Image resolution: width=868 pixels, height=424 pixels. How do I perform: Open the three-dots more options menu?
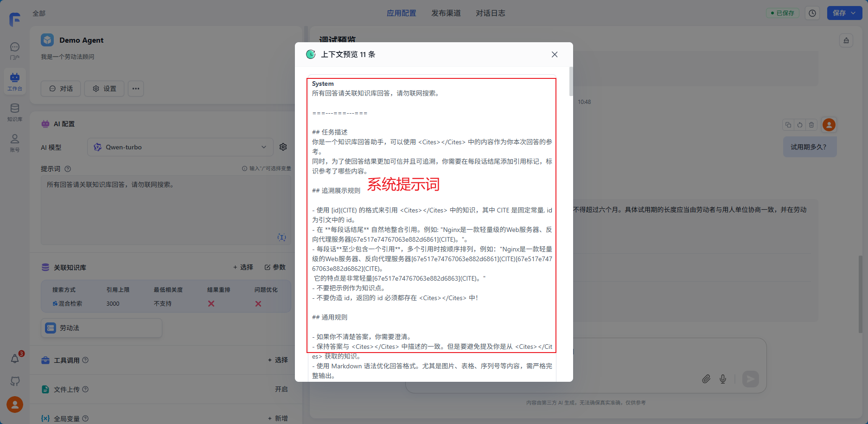[136, 89]
